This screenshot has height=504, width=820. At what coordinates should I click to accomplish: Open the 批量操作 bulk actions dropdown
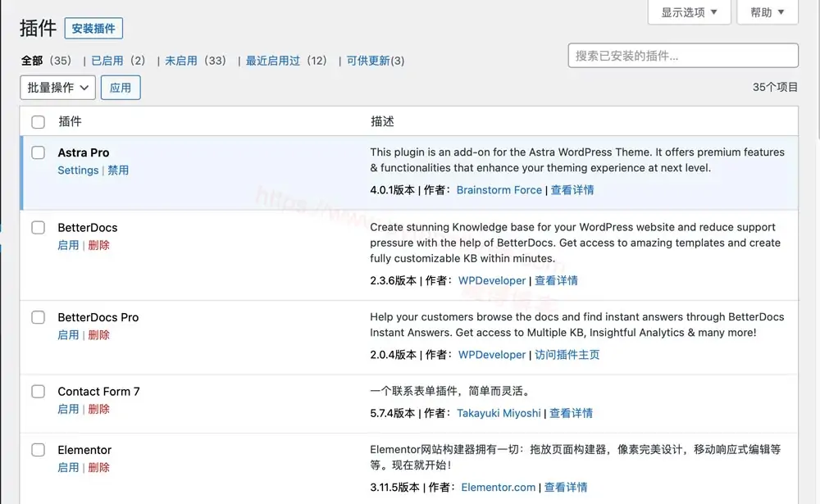pyautogui.click(x=57, y=87)
